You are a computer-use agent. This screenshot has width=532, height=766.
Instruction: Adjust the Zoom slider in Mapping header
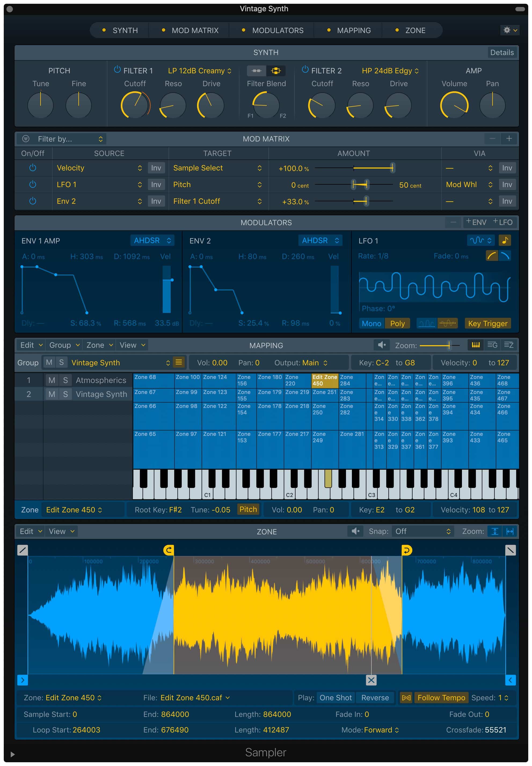(450, 346)
